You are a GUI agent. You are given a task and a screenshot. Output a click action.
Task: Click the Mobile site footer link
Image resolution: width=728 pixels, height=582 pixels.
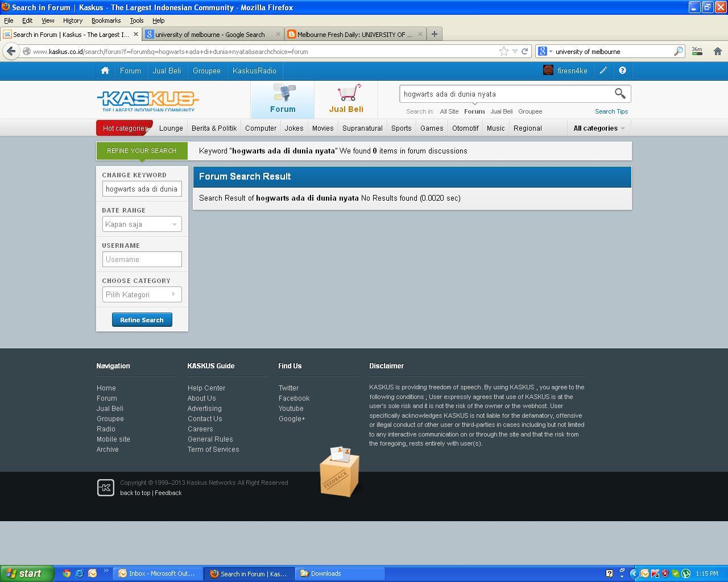[x=113, y=439]
